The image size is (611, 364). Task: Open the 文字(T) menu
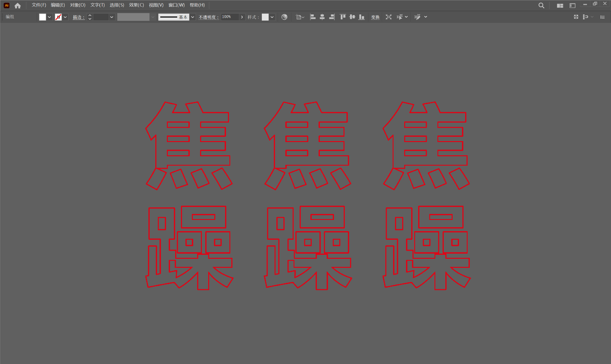pos(98,5)
